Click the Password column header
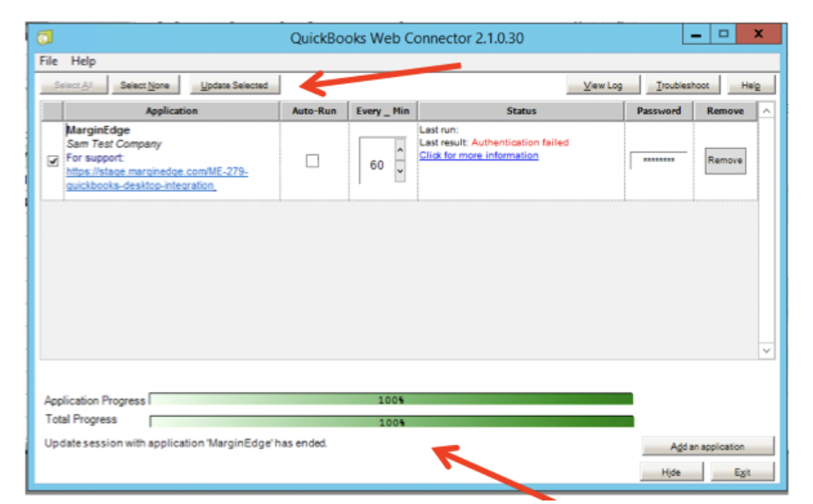 point(659,111)
